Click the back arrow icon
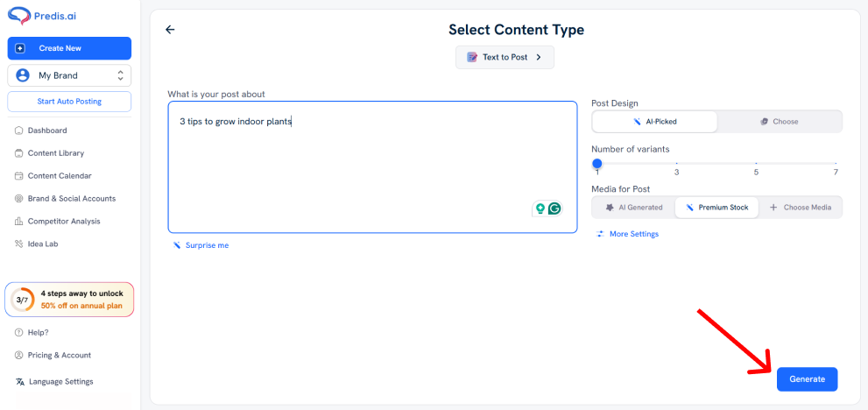This screenshot has height=410, width=868. [x=170, y=30]
